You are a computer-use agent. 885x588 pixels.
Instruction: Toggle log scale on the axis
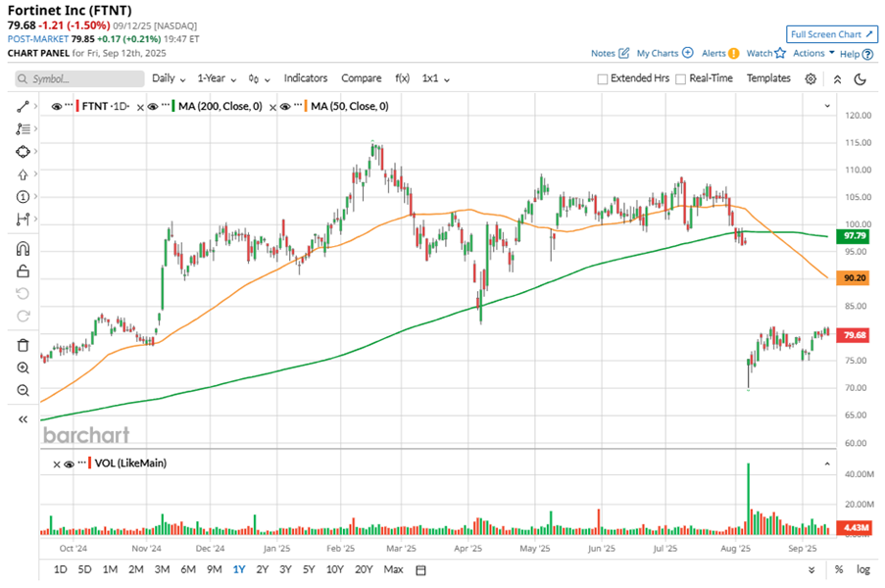(x=863, y=570)
